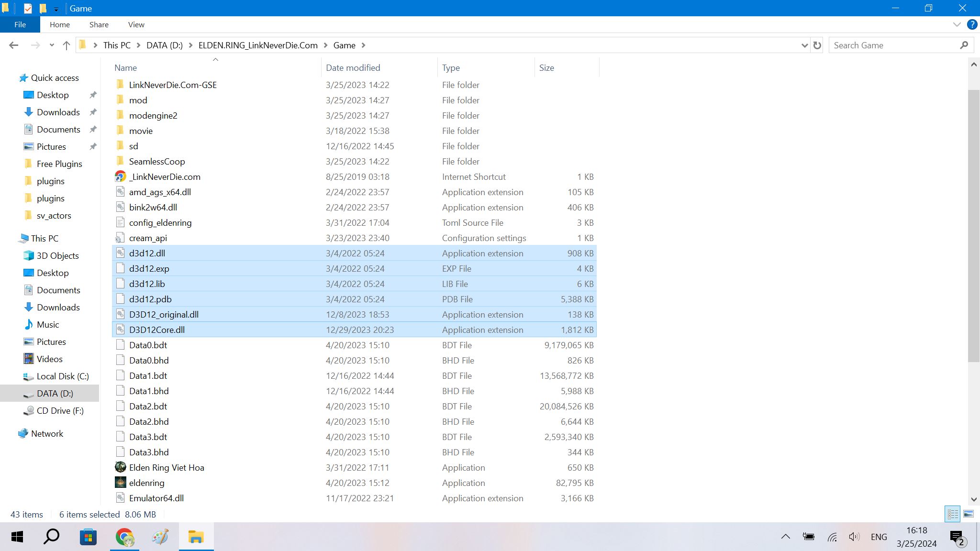Open the modengine2 folder icon
Viewport: 980px width, 551px height.
[119, 115]
